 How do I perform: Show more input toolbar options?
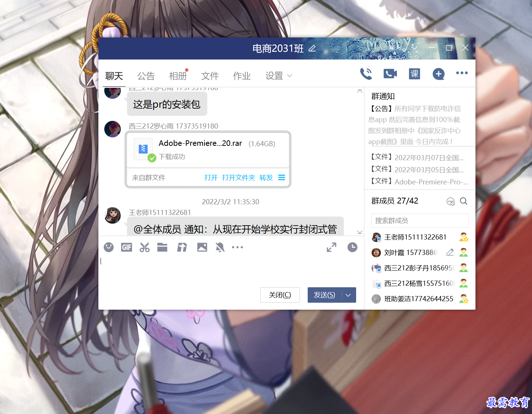click(238, 247)
